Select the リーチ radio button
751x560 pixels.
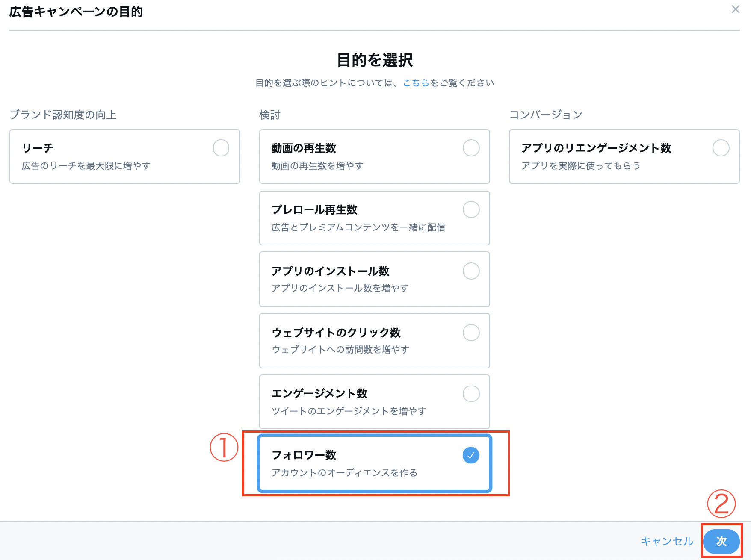click(x=221, y=148)
